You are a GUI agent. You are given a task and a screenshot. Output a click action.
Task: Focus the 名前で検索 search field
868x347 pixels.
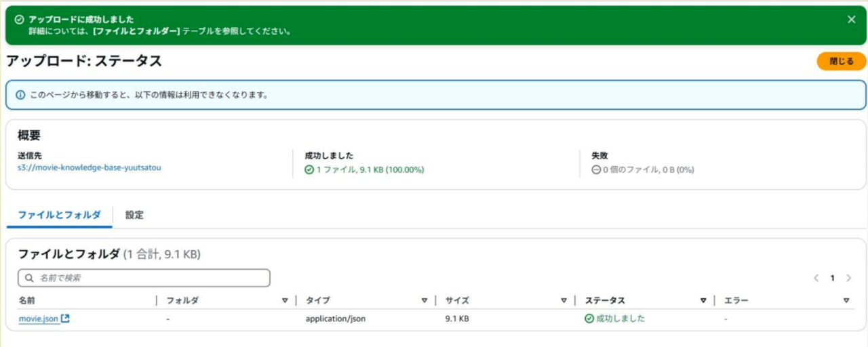pos(144,278)
